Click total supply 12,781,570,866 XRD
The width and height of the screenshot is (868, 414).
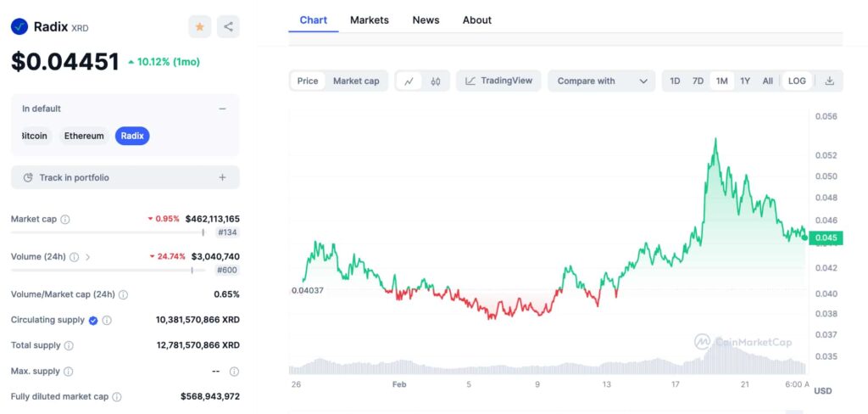(x=198, y=345)
